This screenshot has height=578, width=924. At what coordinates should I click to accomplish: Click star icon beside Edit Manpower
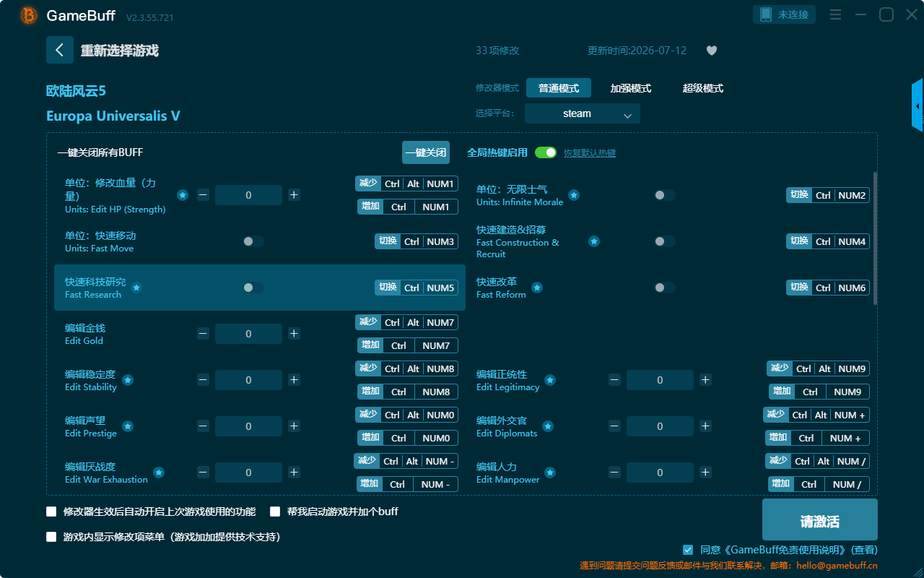click(x=550, y=473)
